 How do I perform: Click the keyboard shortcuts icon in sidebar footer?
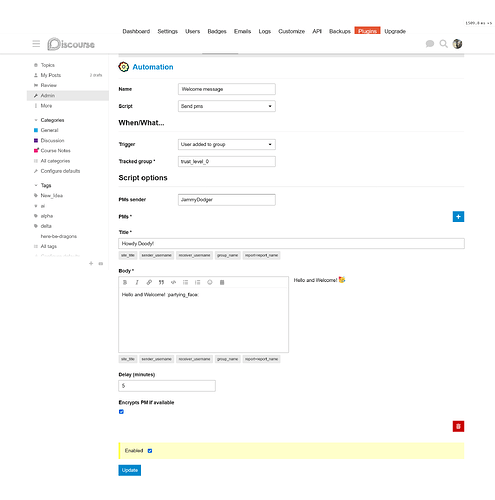101,264
